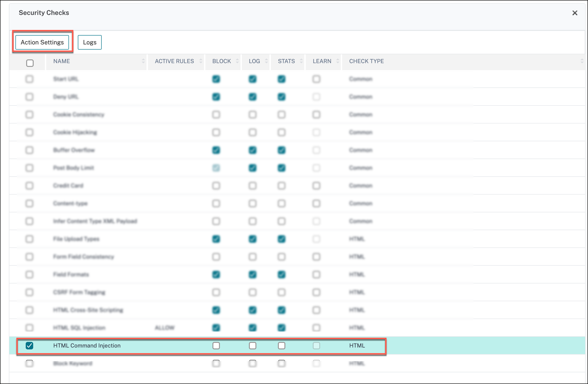Screen dimensions: 588x384
Task: Switch to the Logs tab
Action: click(90, 42)
